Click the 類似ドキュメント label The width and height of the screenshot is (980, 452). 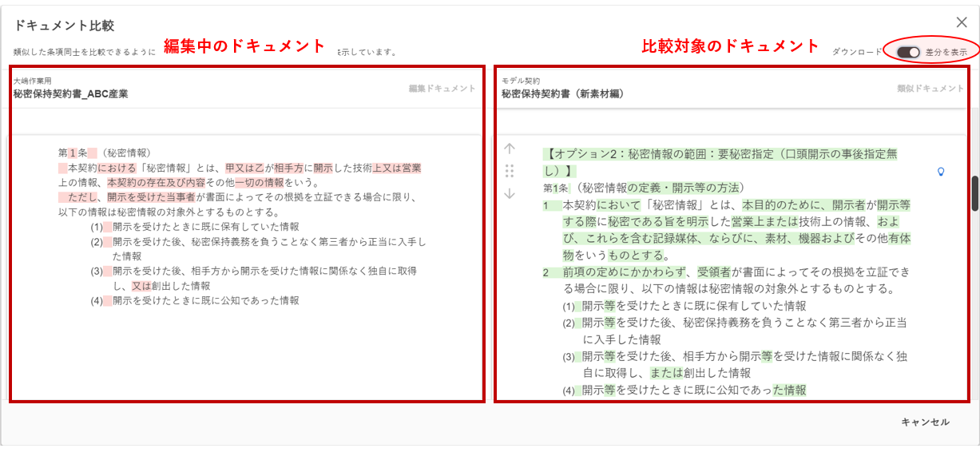930,89
